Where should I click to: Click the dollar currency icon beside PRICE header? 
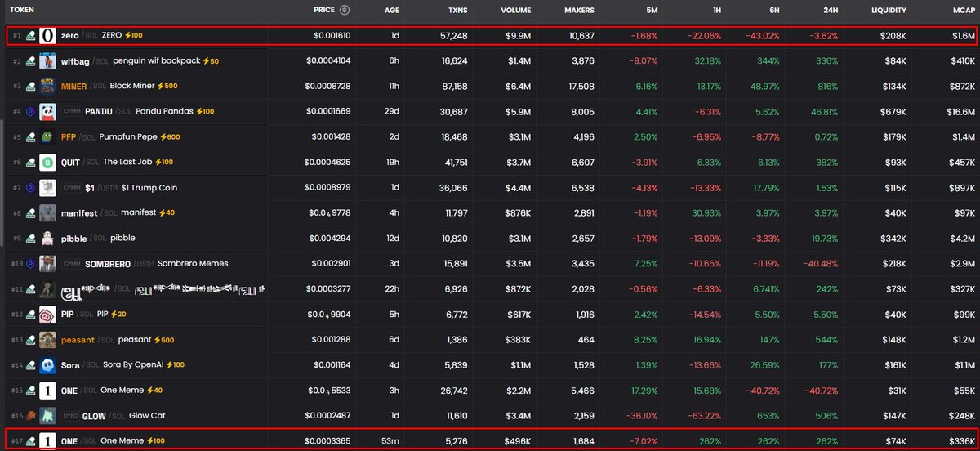tap(345, 11)
